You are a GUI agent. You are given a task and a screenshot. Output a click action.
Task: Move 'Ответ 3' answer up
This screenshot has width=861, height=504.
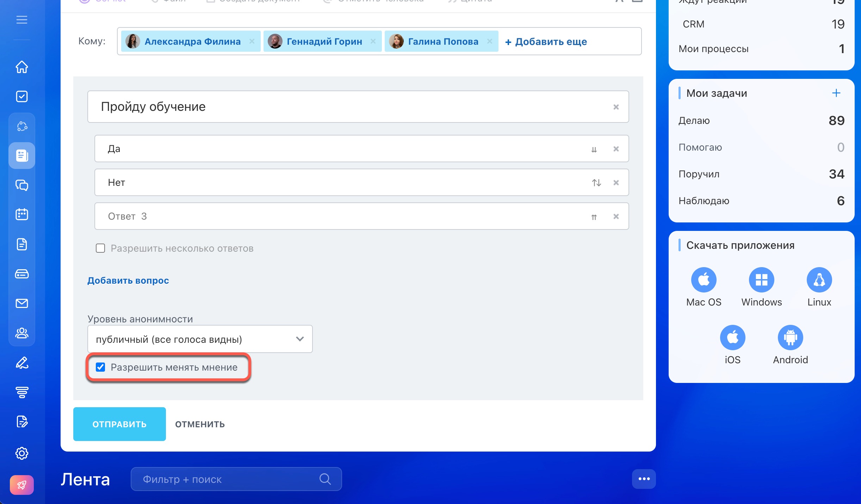point(594,217)
